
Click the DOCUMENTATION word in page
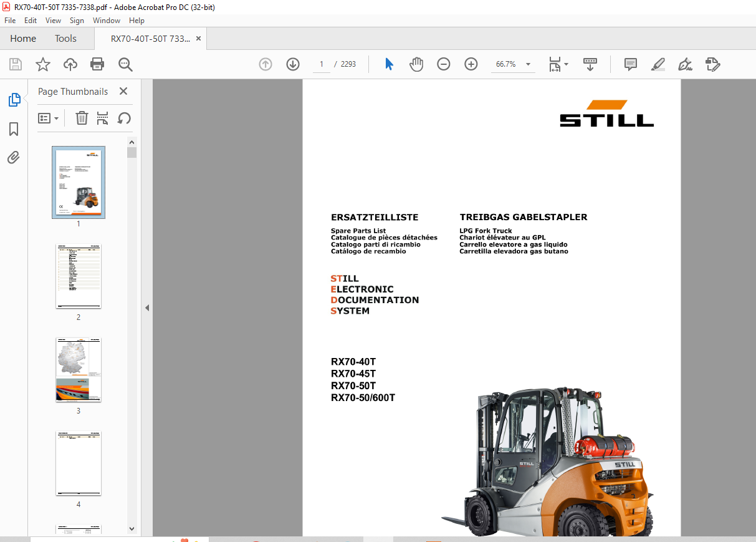[x=375, y=300]
